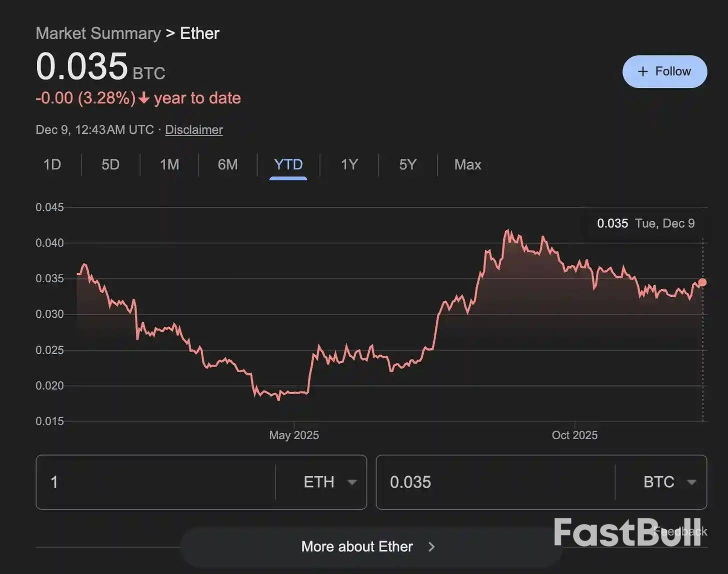This screenshot has height=574, width=728.
Task: Click the current price dot on chart
Action: point(702,282)
